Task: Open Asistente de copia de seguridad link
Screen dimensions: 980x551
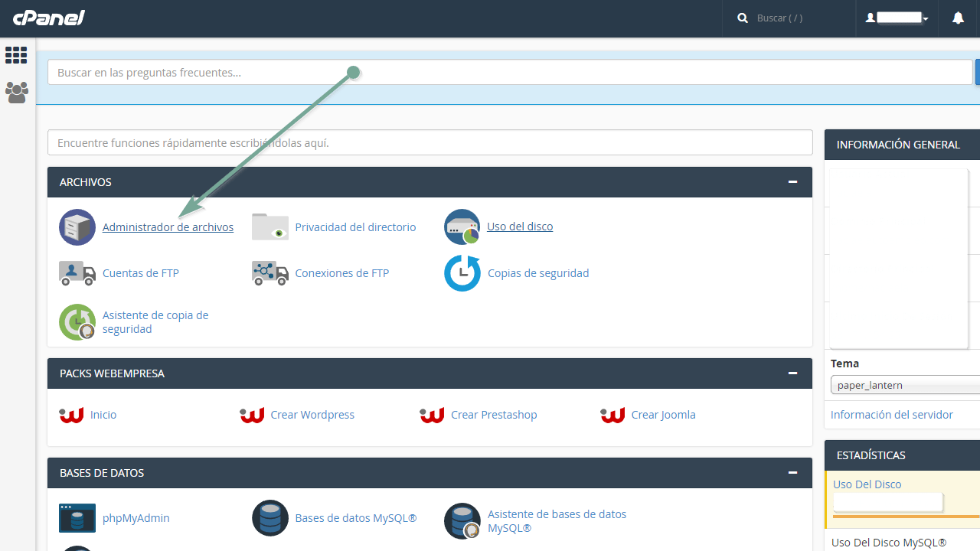Action: [155, 322]
